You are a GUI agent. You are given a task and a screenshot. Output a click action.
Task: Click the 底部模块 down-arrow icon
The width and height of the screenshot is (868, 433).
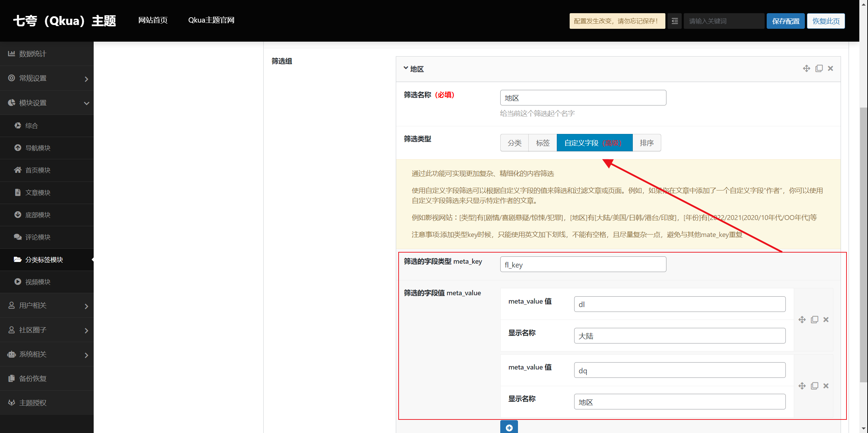(x=18, y=214)
